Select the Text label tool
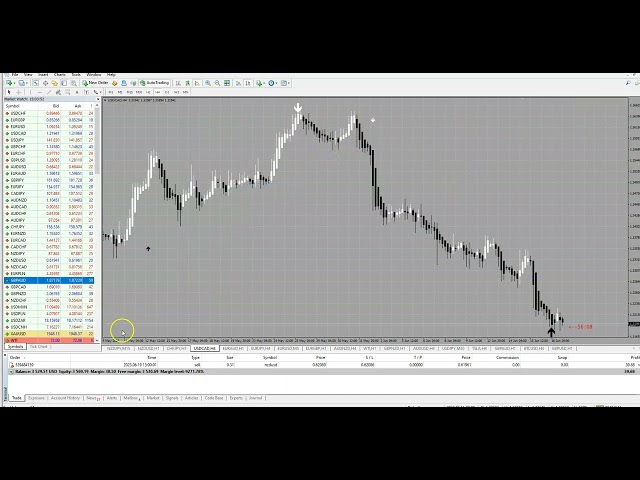The width and height of the screenshot is (640, 480). [86, 92]
